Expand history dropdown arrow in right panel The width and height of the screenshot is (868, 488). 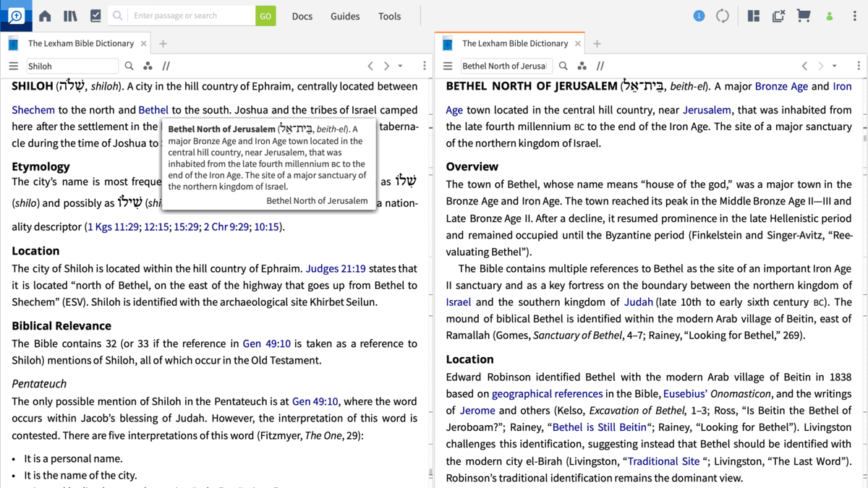coord(835,66)
